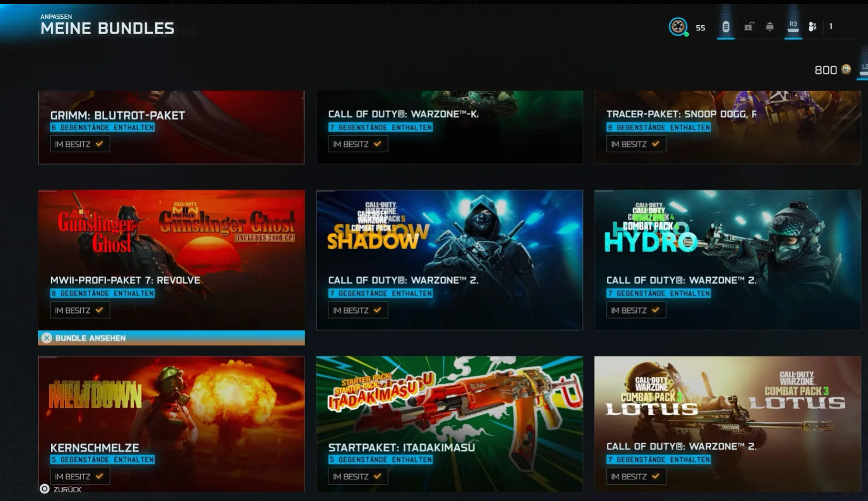Click IM BESITZ on the Hydro bundle
Viewport: 868px width, 501px height.
[636, 311]
